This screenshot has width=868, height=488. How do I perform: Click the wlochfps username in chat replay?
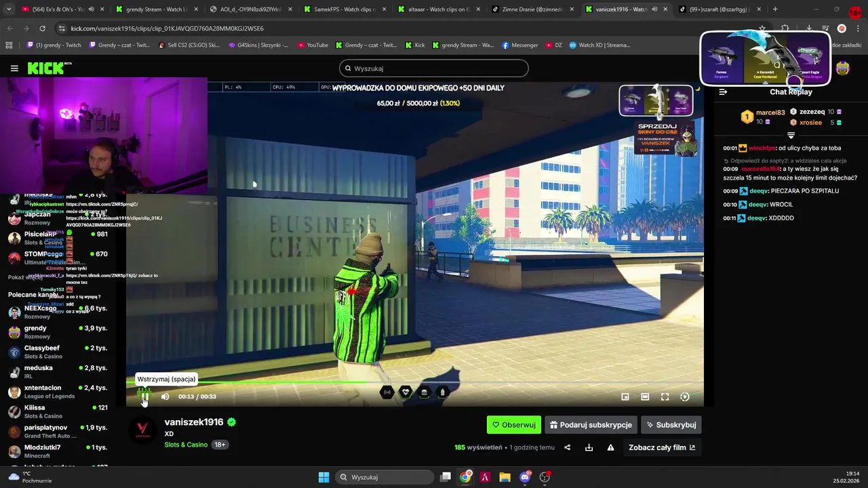[x=762, y=148]
